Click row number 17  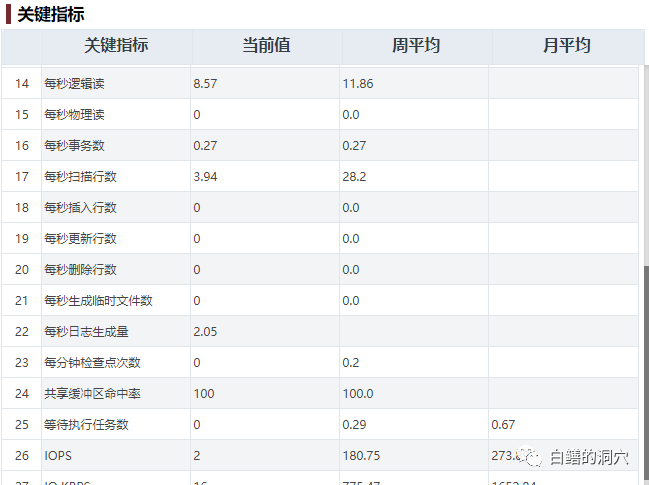click(22, 177)
